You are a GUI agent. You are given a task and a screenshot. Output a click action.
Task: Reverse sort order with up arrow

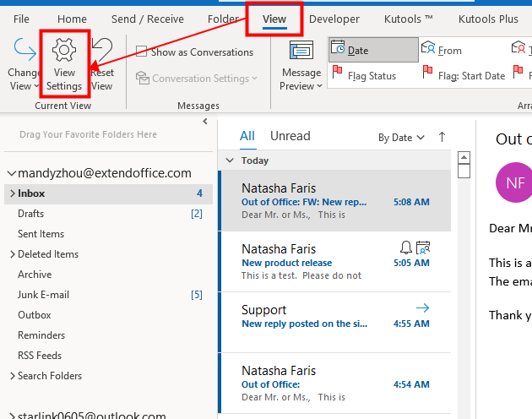pos(442,137)
